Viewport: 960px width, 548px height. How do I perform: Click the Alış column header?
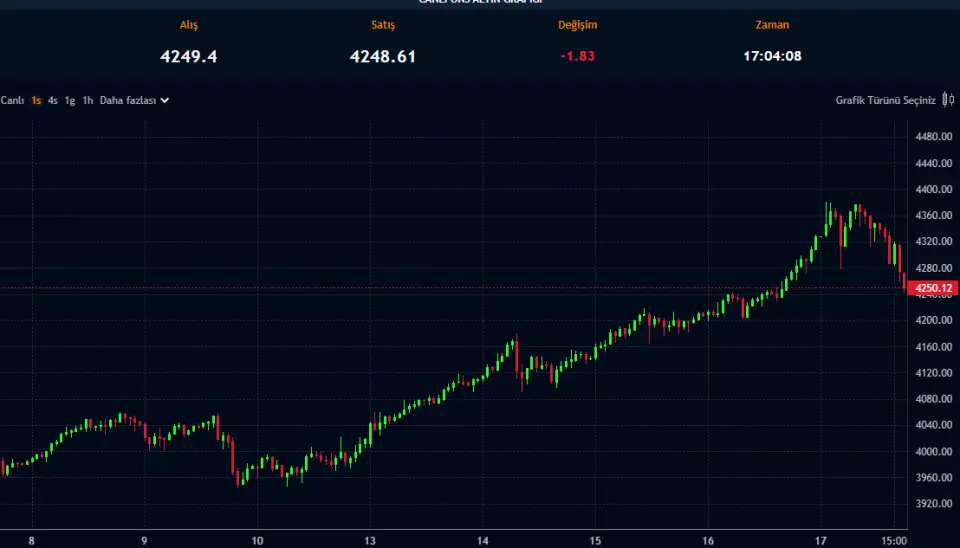tap(188, 25)
